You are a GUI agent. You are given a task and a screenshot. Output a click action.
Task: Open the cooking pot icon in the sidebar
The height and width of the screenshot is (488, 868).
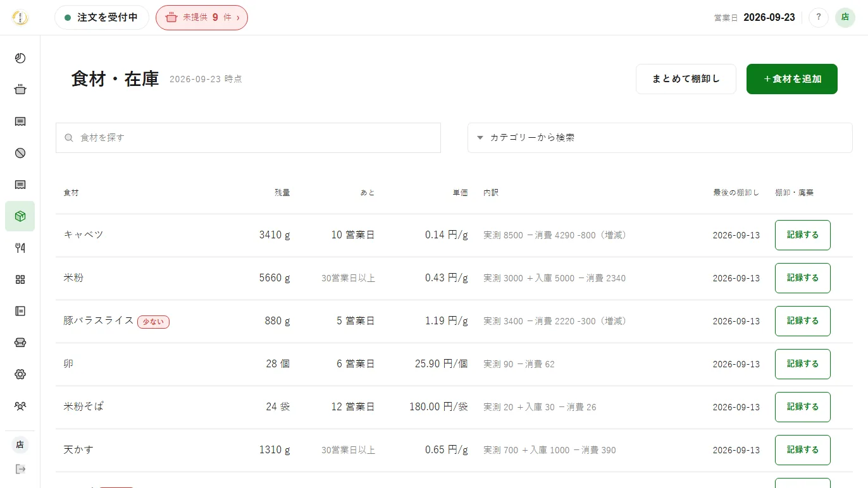point(20,90)
